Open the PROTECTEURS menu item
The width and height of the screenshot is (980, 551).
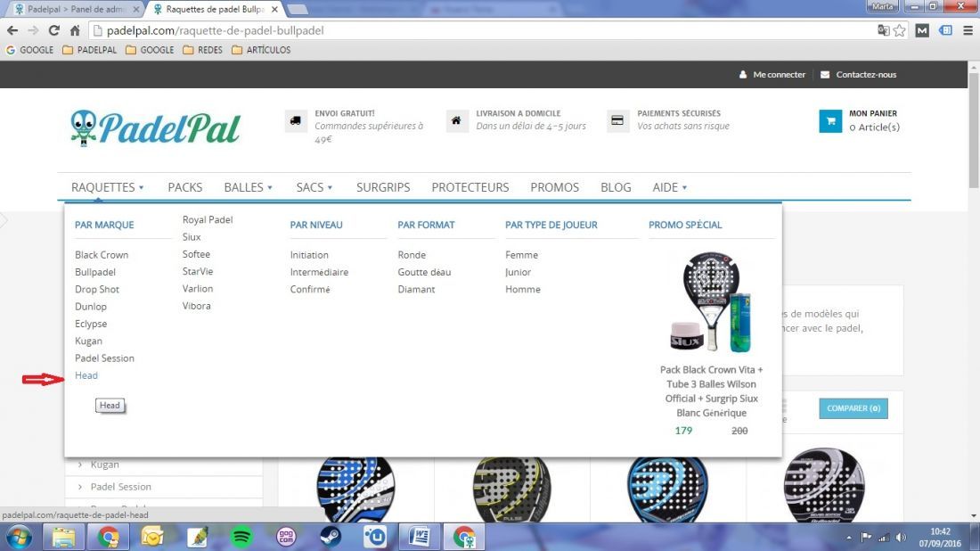[x=470, y=187]
